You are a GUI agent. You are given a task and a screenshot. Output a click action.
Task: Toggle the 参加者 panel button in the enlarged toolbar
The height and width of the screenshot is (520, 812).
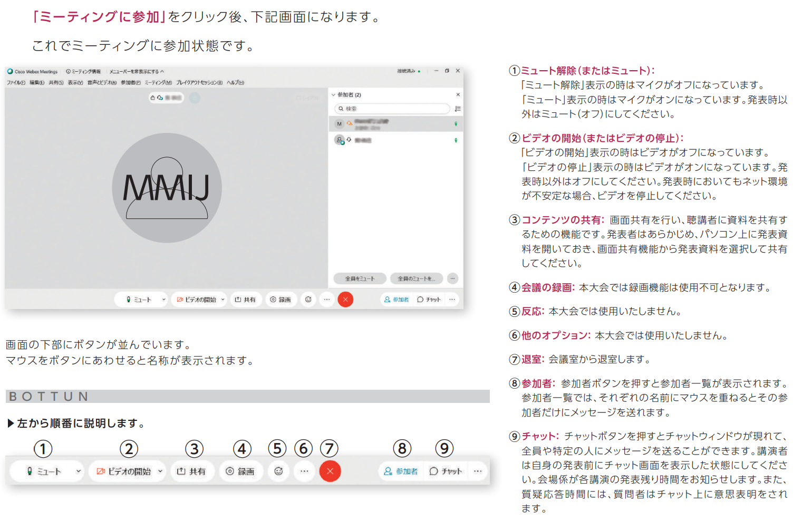[x=401, y=471]
